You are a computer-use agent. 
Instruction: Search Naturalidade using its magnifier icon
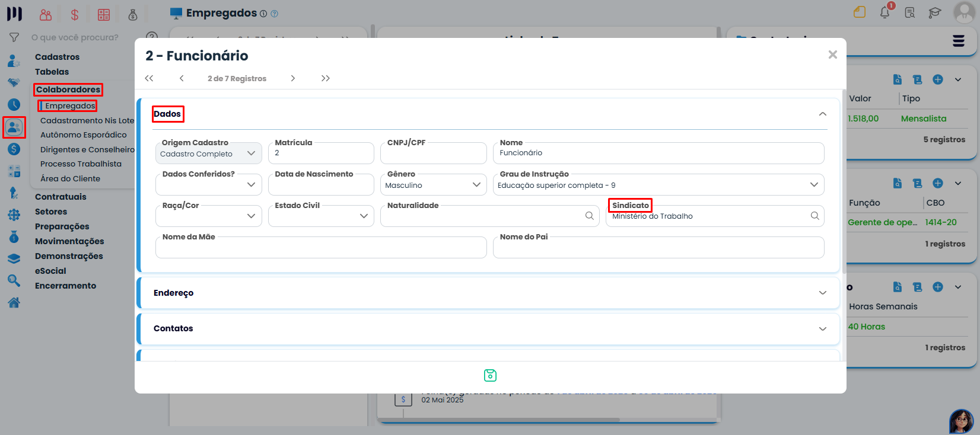click(589, 216)
